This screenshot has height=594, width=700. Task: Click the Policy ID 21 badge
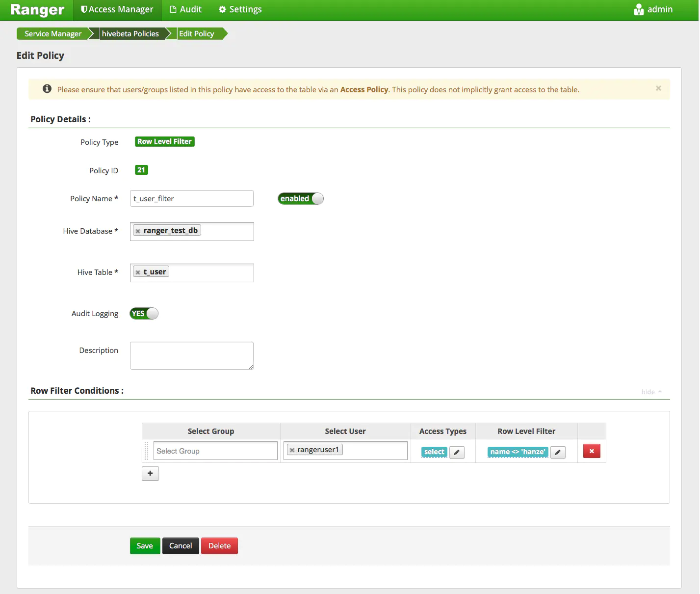[141, 170]
